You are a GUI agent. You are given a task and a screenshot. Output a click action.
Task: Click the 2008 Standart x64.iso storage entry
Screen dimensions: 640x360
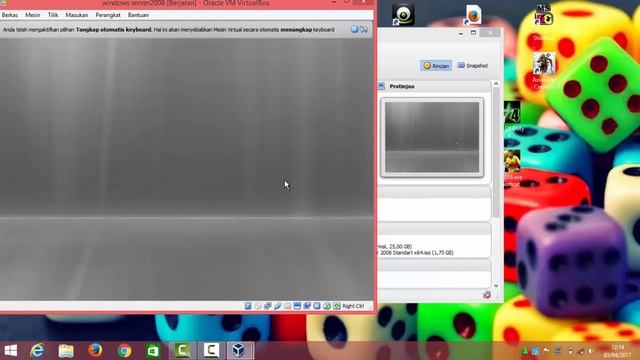416,253
